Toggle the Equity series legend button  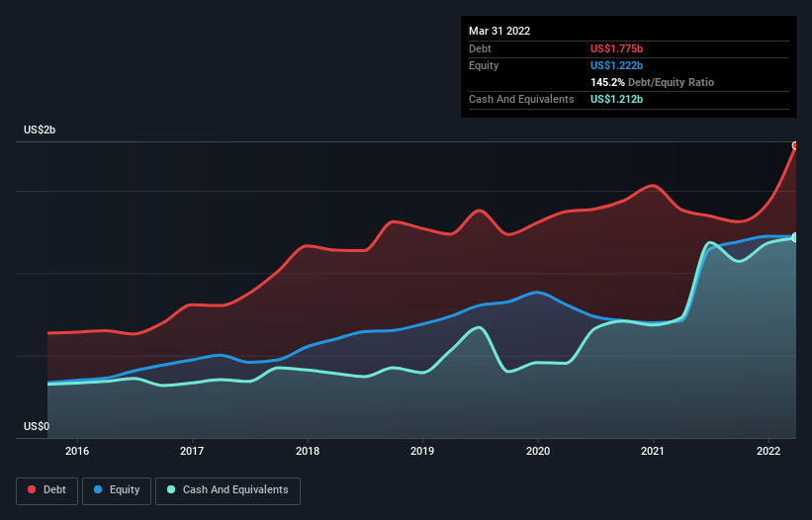[117, 490]
